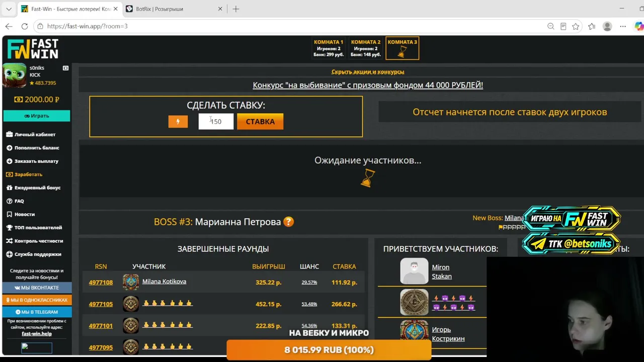Go back with the browser back arrow
The height and width of the screenshot is (362, 644).
pyautogui.click(x=9, y=26)
